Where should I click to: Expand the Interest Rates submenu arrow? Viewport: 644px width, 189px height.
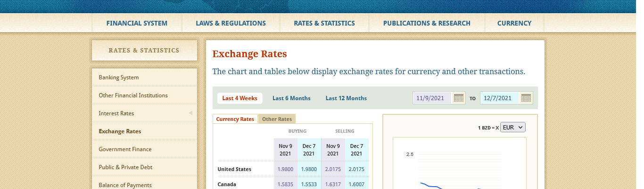(x=190, y=113)
